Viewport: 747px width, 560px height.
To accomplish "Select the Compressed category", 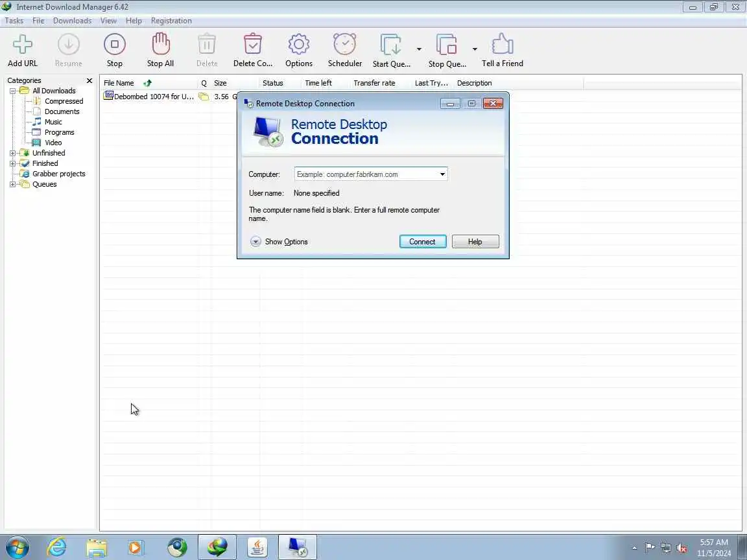I will (x=64, y=101).
